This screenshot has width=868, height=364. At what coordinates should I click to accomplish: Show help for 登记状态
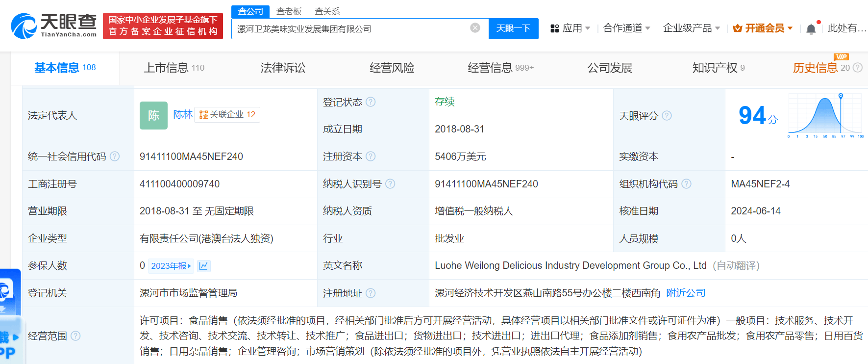[x=371, y=102]
